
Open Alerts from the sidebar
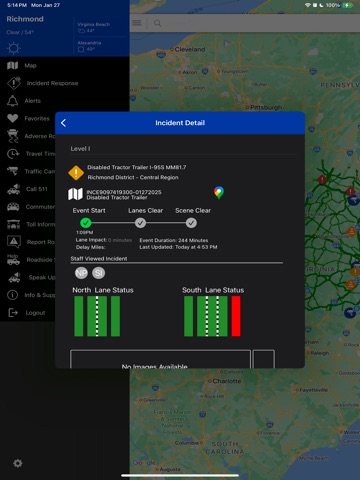[x=32, y=101]
